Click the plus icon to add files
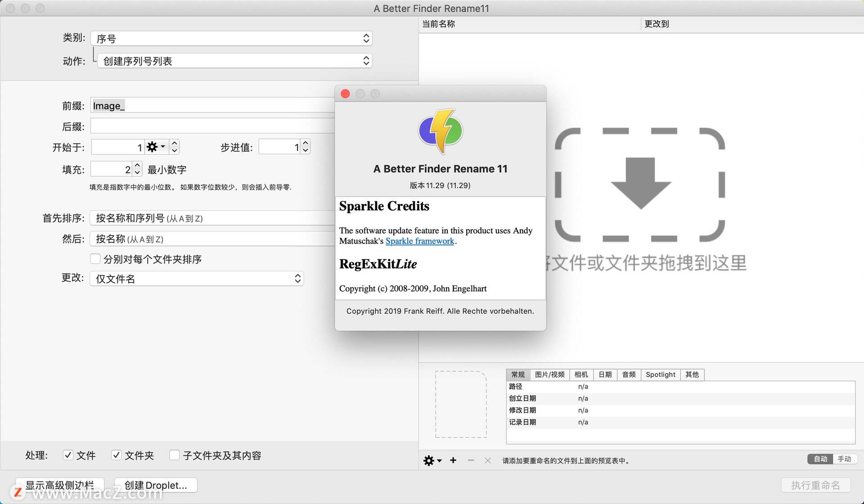864x504 pixels. (x=453, y=460)
